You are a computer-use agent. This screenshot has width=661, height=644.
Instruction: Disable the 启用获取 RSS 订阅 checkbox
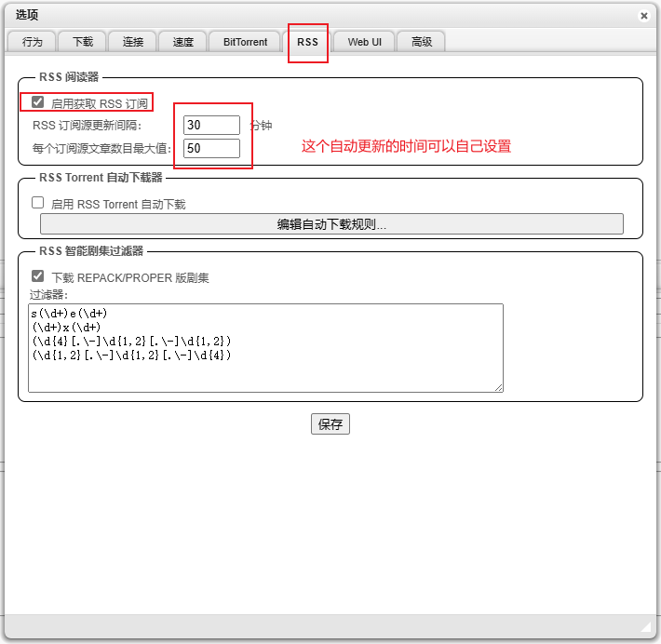tap(38, 102)
